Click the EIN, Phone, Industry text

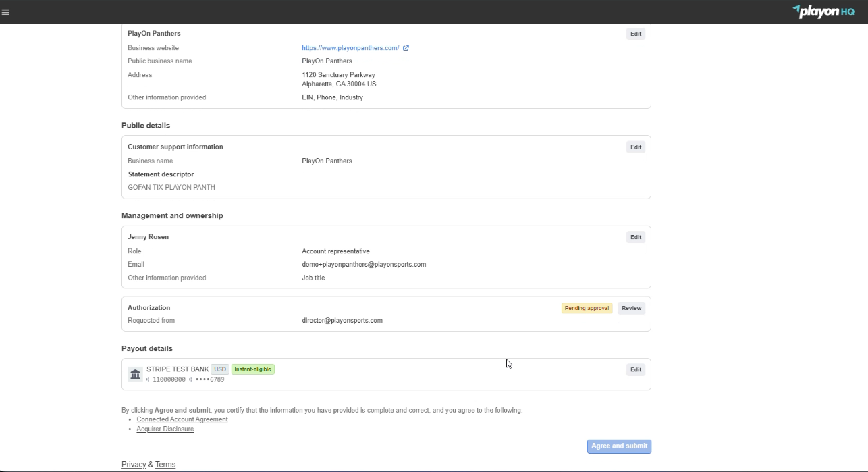point(332,97)
